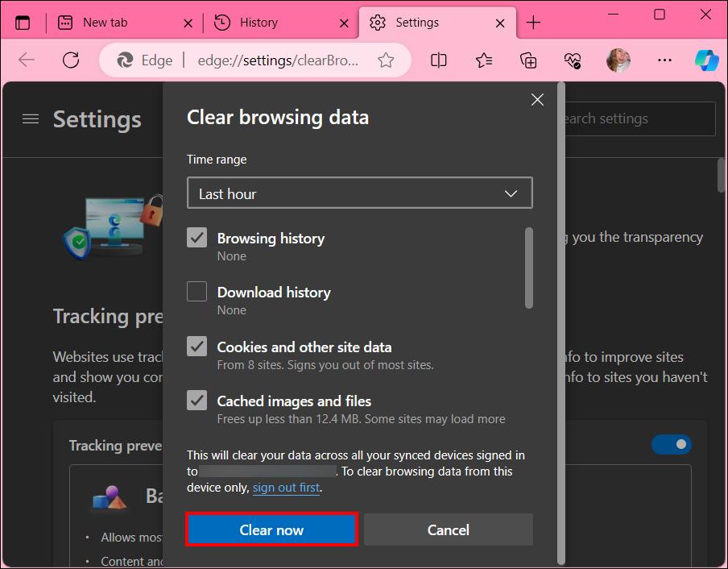Open split screen view
Image resolution: width=728 pixels, height=569 pixels.
438,60
